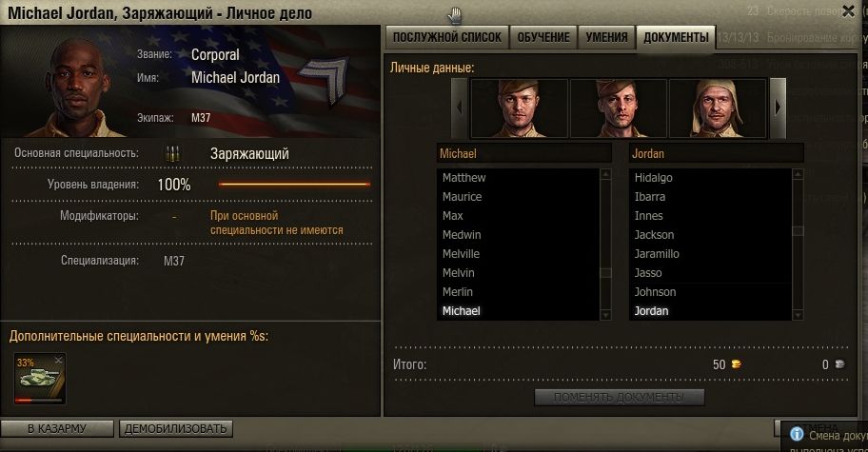Click the Michael Jordan crew portrait
Screen dimensions: 868x452
point(74,88)
